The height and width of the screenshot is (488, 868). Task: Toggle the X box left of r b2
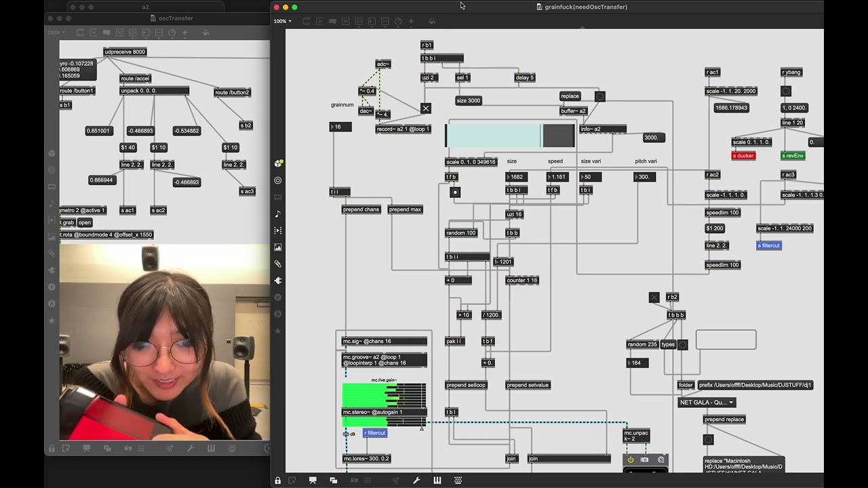[654, 298]
